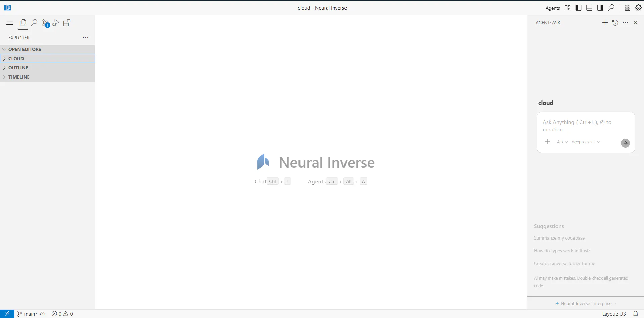Toggle the secondary side bar visibility
This screenshot has width=644, height=318.
(x=600, y=8)
